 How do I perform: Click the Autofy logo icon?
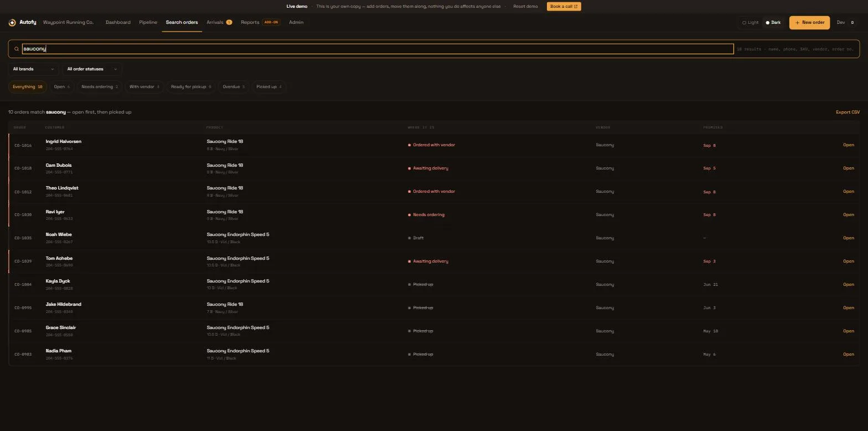tap(12, 23)
